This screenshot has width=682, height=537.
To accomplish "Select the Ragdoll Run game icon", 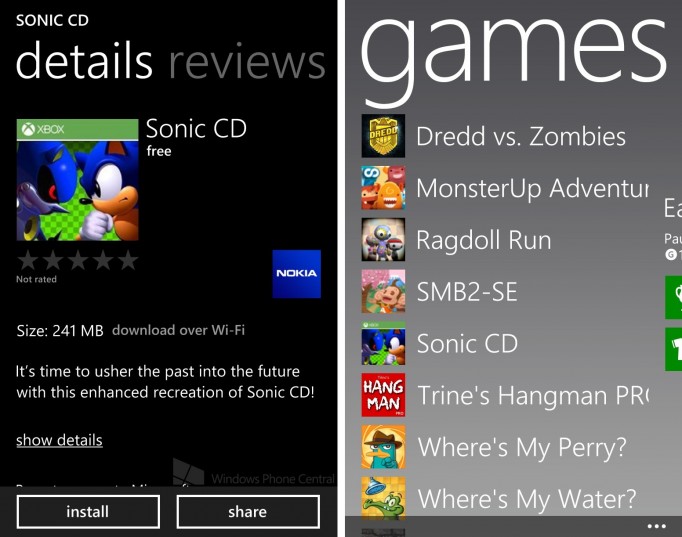I will click(x=383, y=240).
